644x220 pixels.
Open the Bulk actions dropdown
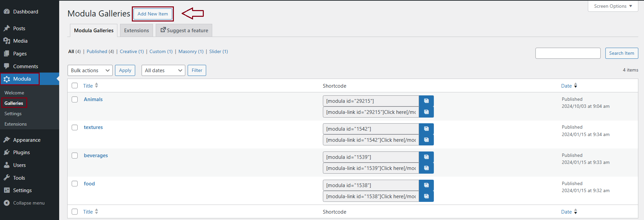[x=90, y=71]
